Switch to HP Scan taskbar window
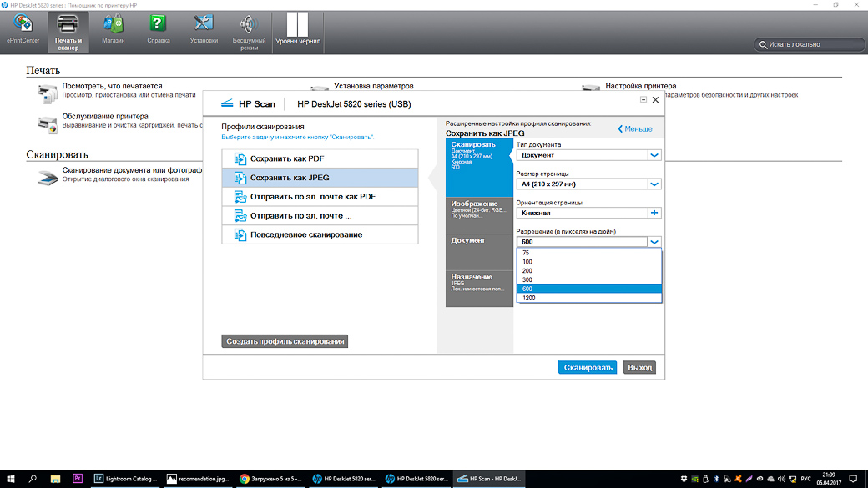 coord(489,479)
